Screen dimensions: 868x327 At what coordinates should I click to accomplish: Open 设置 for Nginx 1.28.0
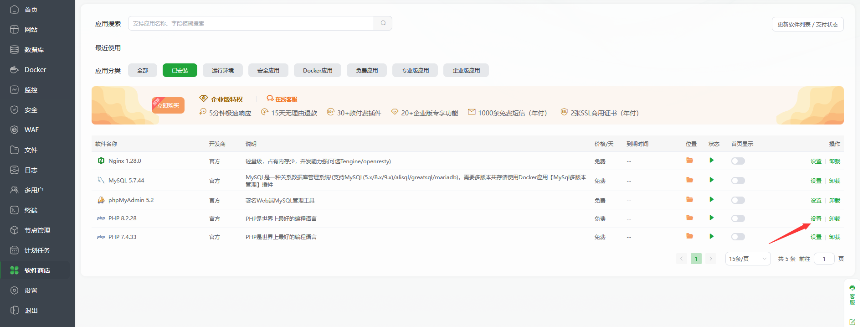click(816, 161)
